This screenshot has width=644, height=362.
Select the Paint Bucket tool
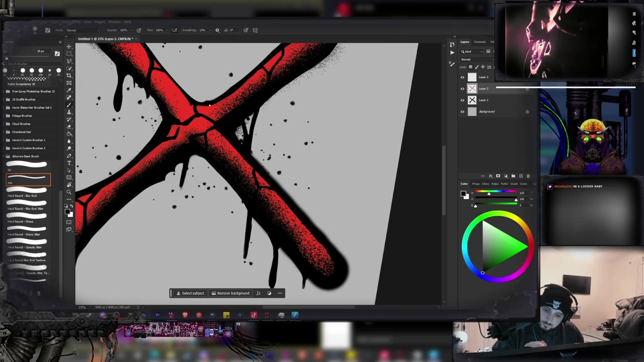69,134
